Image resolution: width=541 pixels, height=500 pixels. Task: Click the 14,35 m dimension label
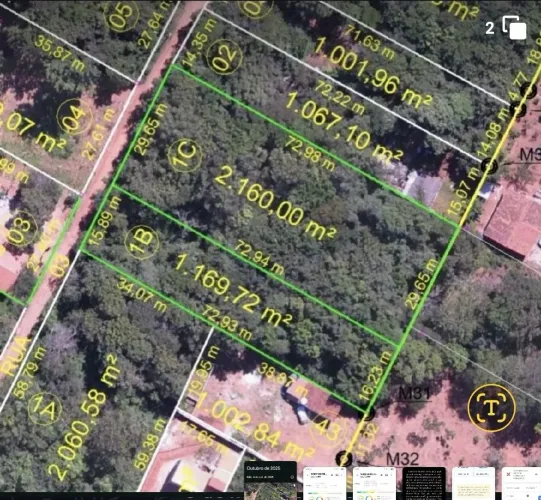(x=199, y=42)
